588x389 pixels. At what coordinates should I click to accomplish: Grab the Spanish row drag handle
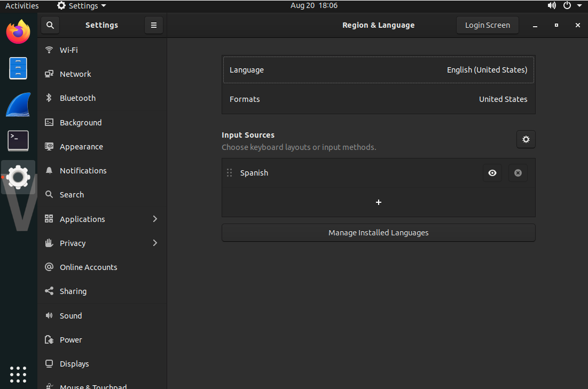click(x=230, y=173)
